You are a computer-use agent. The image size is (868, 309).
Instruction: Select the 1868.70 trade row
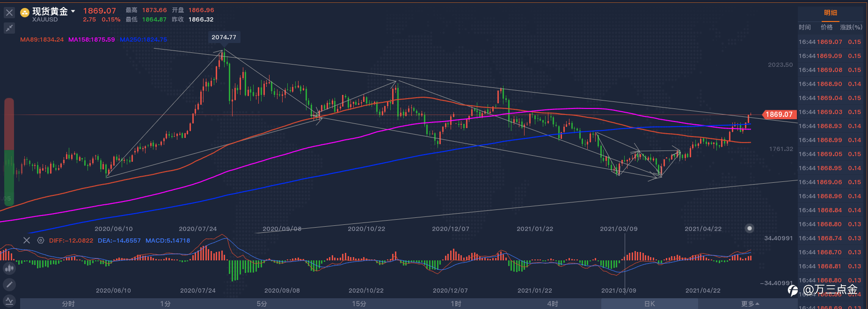831,252
